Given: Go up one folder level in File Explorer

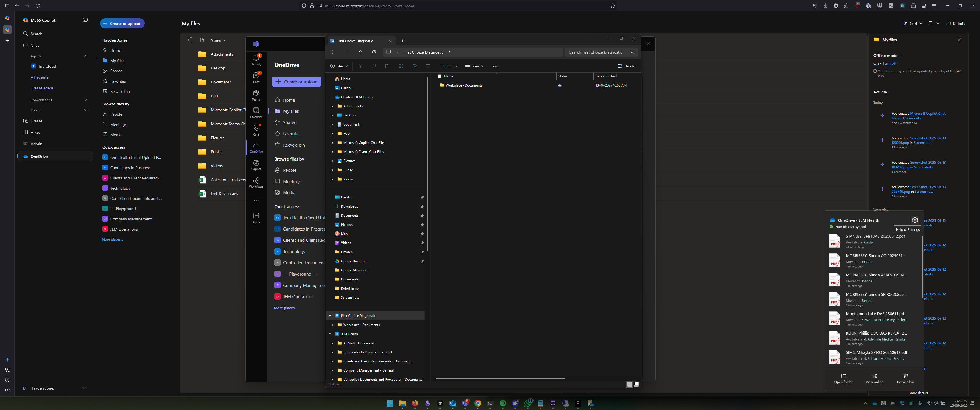Looking at the screenshot, I should (x=360, y=52).
